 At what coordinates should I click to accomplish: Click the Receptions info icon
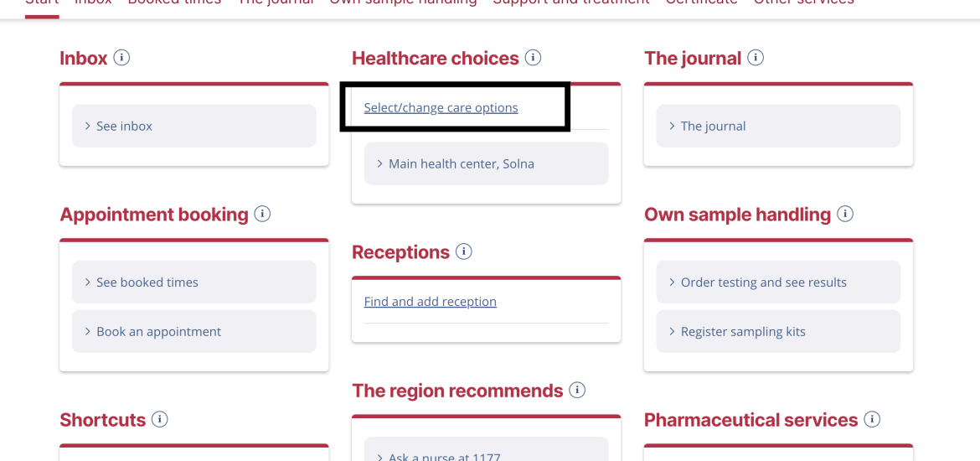pos(463,252)
